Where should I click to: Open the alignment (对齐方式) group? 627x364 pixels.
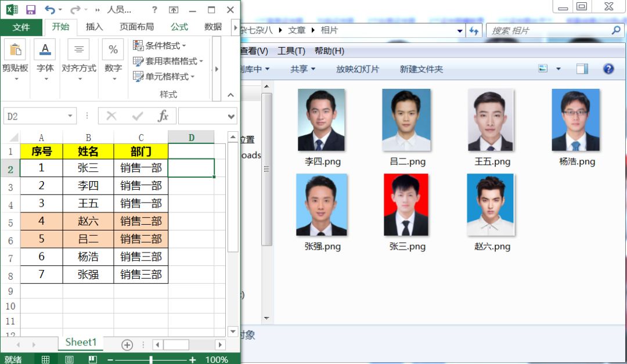pyautogui.click(x=79, y=60)
